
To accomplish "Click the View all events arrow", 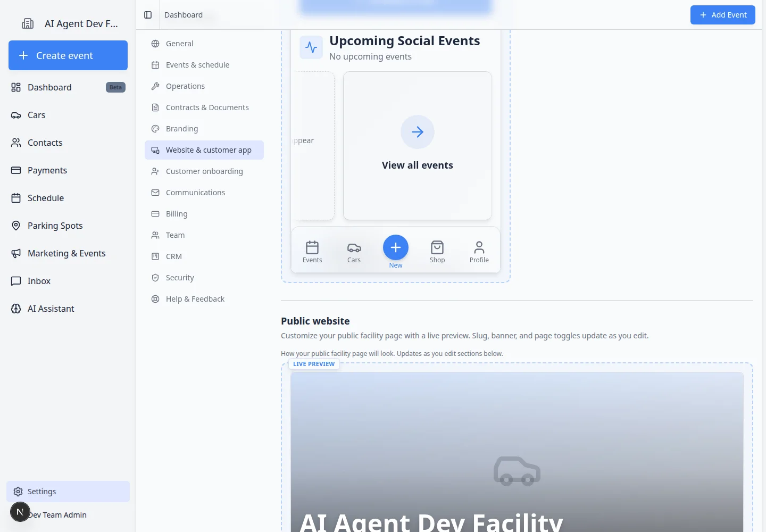I will [x=418, y=132].
